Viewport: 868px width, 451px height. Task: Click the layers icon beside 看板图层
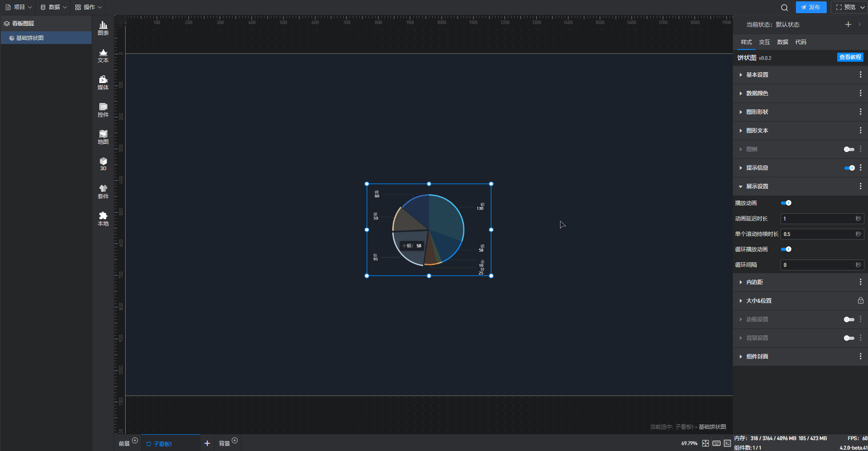tap(7, 24)
